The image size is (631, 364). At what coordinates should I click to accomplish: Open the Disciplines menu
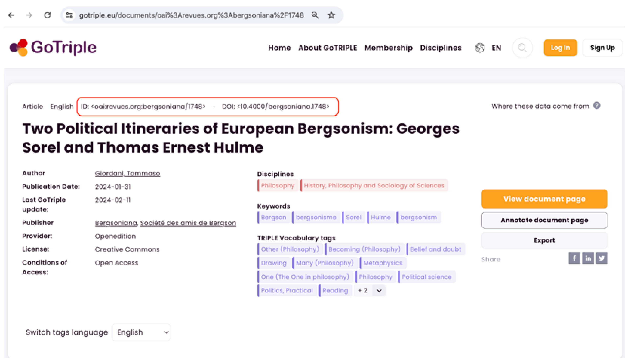click(x=441, y=48)
